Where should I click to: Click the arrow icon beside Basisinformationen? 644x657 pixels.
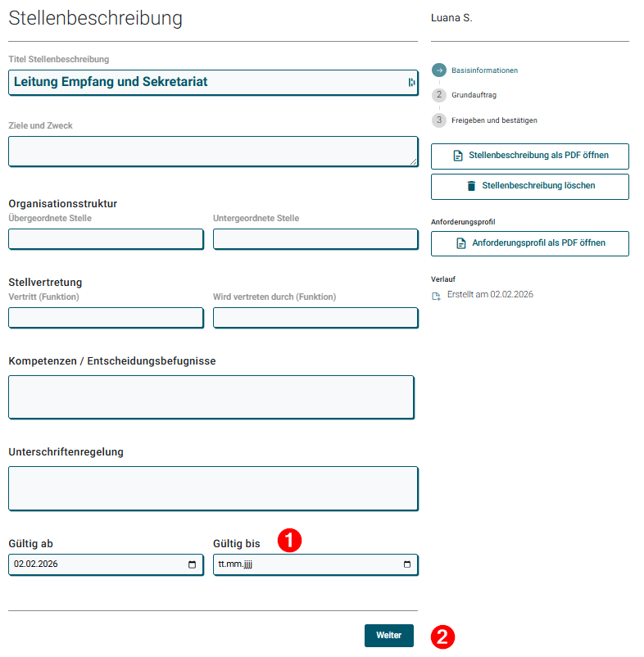pyautogui.click(x=438, y=70)
